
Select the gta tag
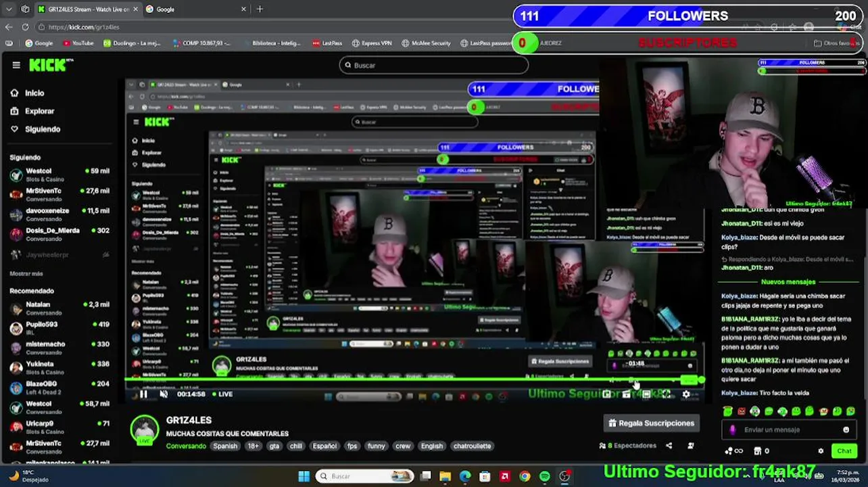(274, 446)
